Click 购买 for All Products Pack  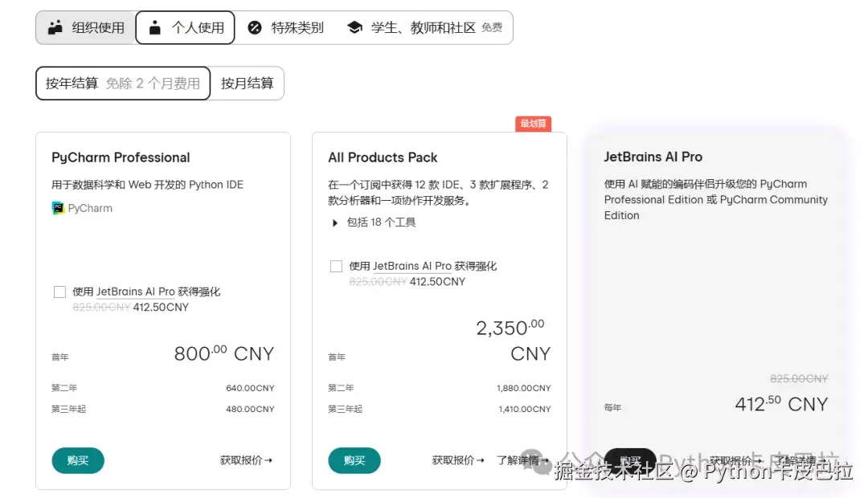tap(354, 460)
